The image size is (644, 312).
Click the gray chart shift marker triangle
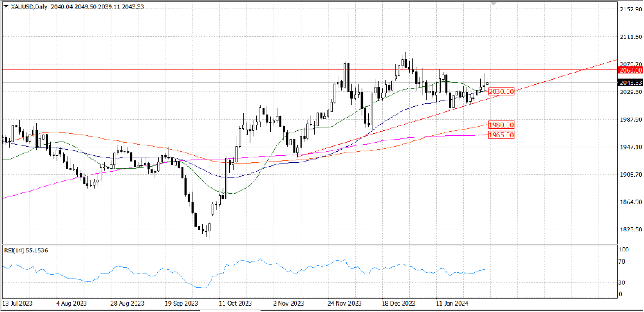point(493,3)
